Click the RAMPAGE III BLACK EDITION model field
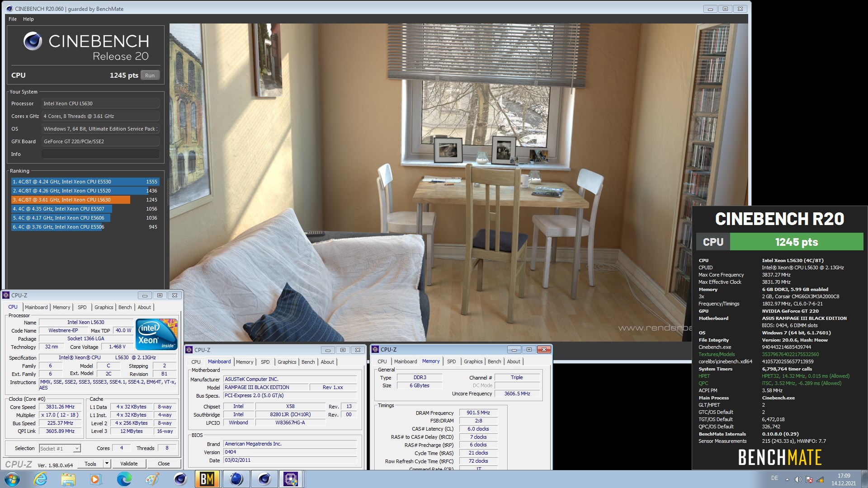 [x=266, y=387]
